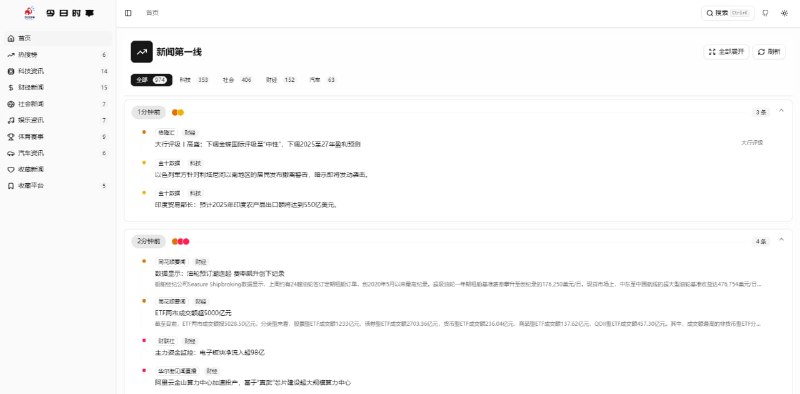Click the 华尔街见闻直播 source tag
The image size is (800, 394).
click(x=177, y=371)
